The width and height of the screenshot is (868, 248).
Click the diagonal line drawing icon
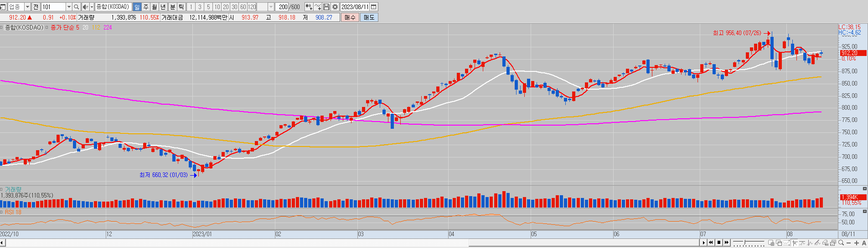point(817,243)
